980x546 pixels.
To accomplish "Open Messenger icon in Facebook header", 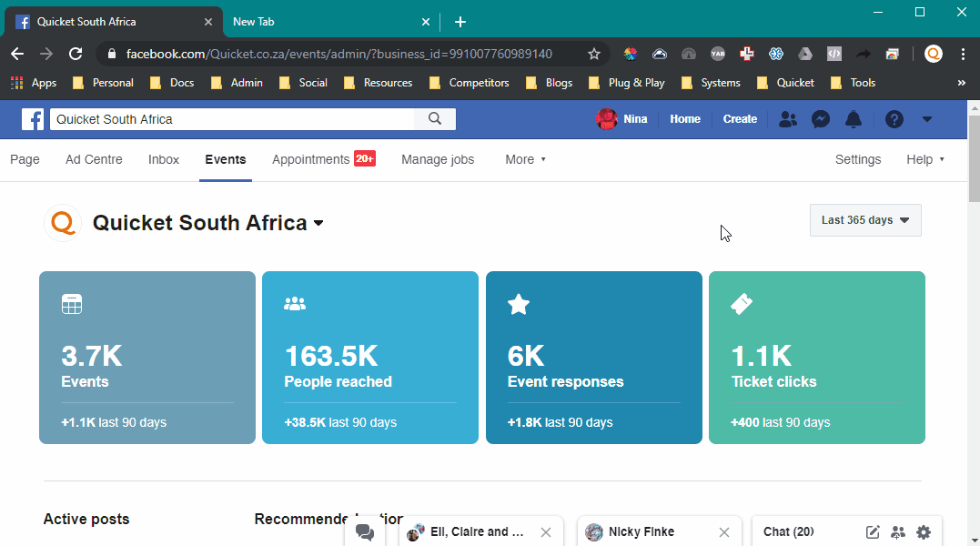I will (821, 118).
